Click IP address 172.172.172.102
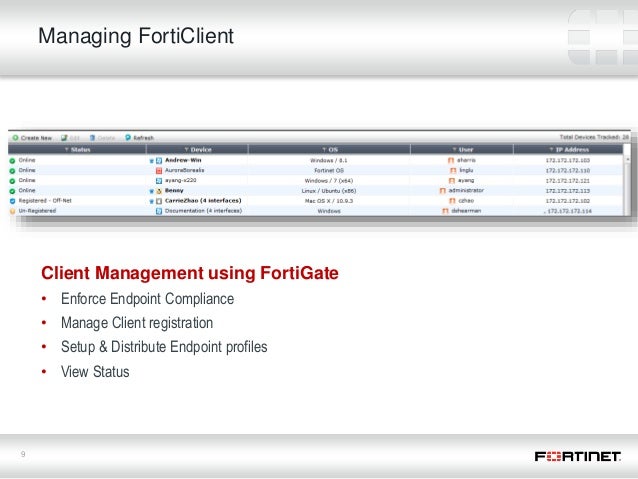 568,201
